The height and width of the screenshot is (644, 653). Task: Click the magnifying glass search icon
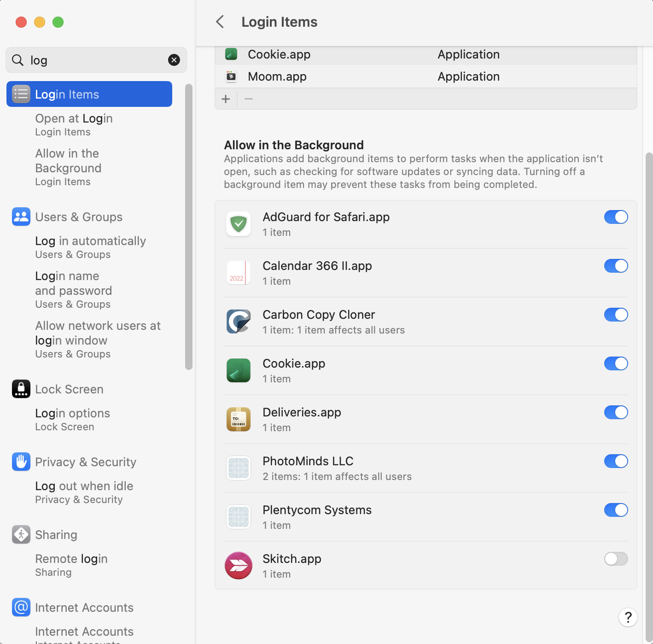17,60
